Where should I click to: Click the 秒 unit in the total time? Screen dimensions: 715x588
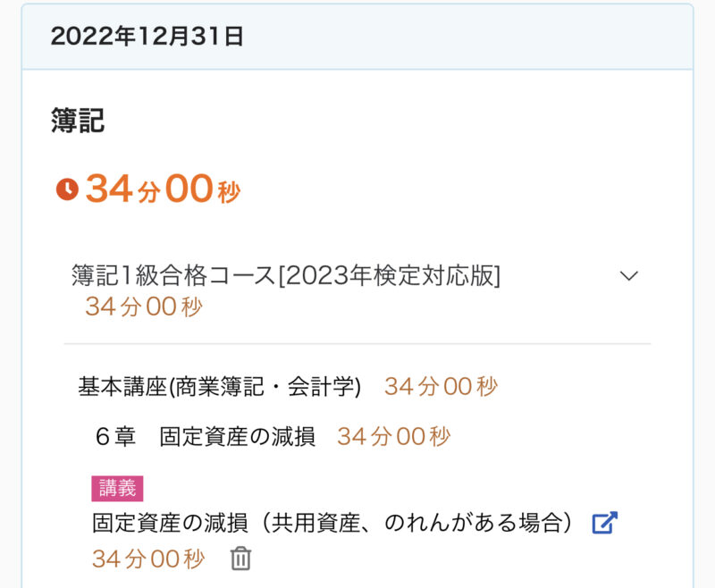pyautogui.click(x=229, y=192)
